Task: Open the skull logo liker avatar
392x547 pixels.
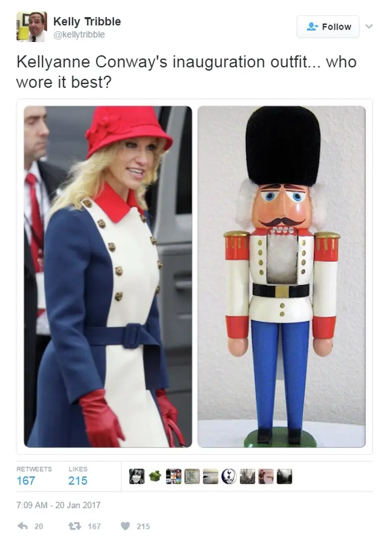Action: click(x=229, y=476)
